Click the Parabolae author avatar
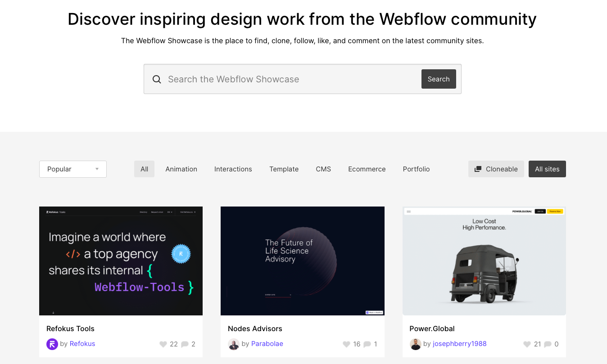Screen dimensions: 607x364 click(x=234, y=344)
